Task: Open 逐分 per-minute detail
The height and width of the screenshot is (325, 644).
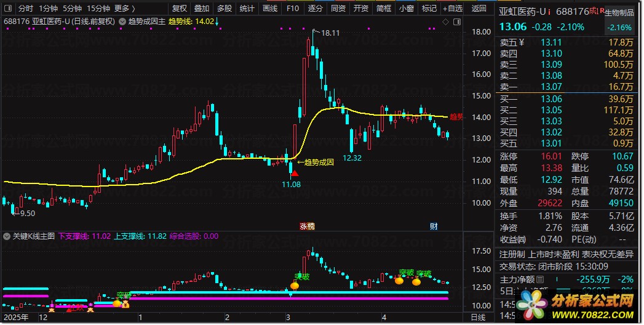Action: 316,8
